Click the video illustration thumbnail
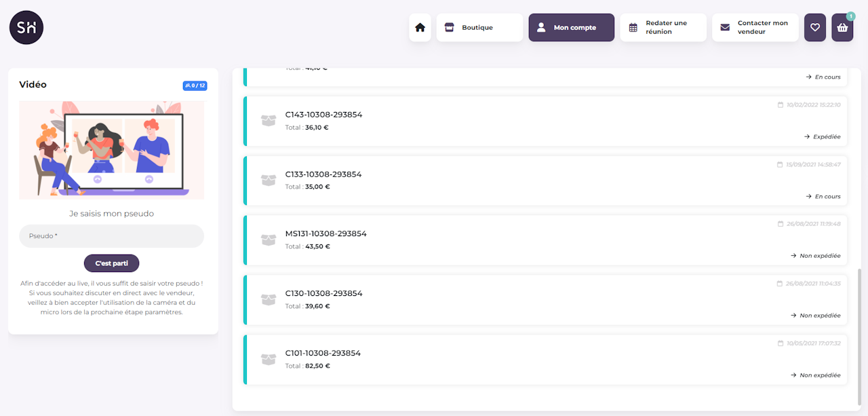This screenshot has width=868, height=416. 111,150
